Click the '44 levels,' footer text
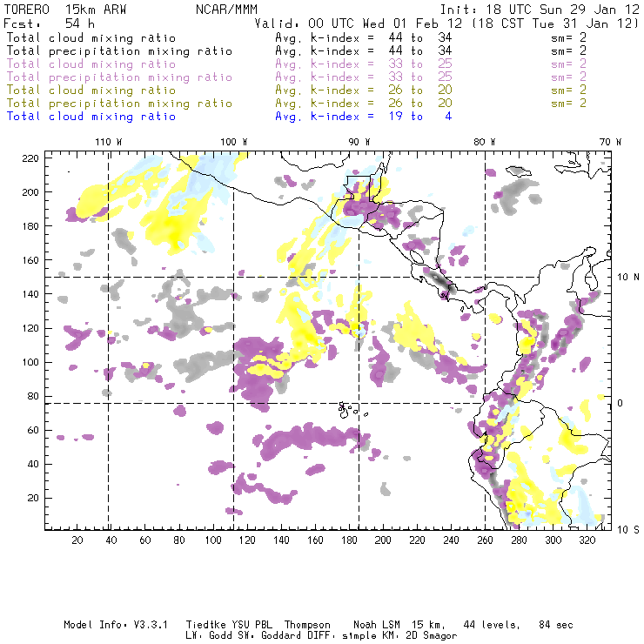 point(492,625)
